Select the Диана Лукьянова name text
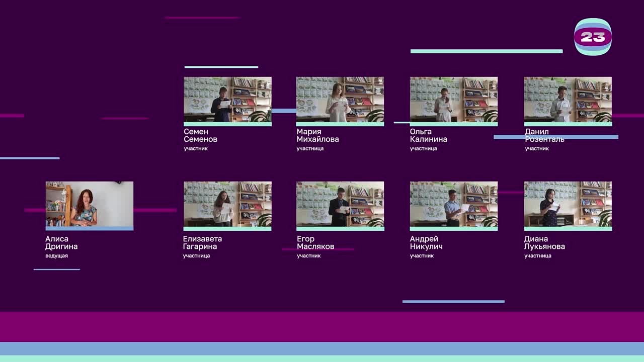Viewport: 644px width, 362px height. 544,243
